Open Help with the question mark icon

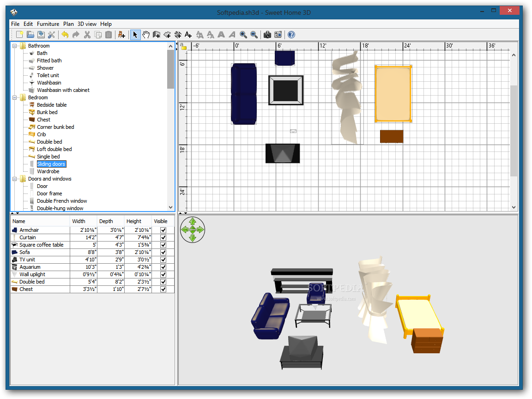click(x=291, y=35)
